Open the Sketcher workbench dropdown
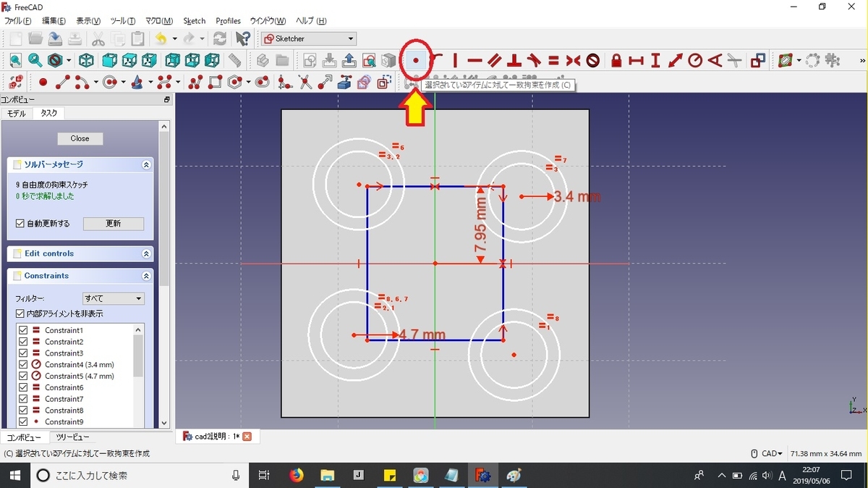Screen dimensions: 868x488 (x=309, y=38)
